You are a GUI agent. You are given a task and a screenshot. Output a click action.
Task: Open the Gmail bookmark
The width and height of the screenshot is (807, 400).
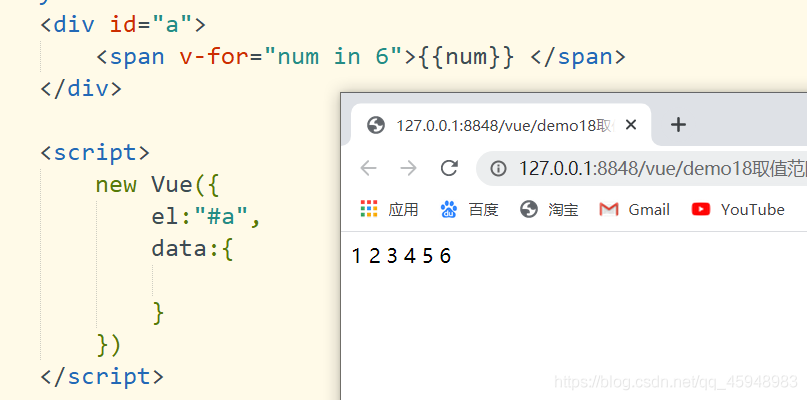click(x=635, y=210)
